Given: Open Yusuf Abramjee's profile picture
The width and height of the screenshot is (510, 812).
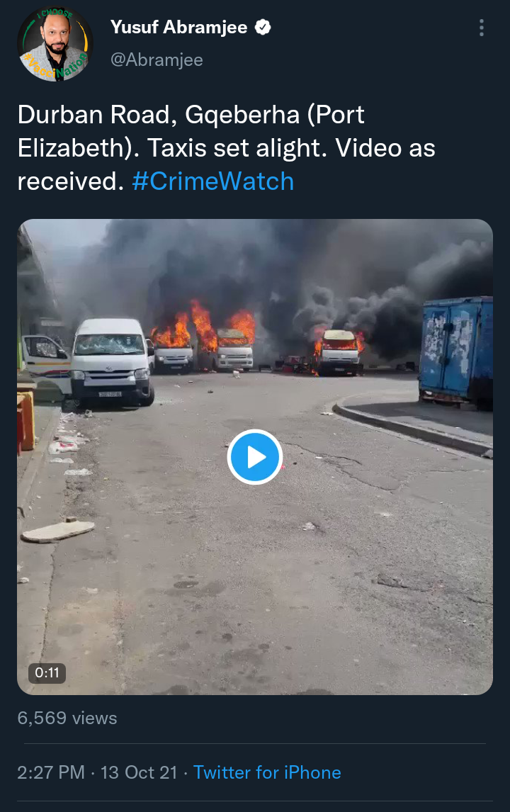Looking at the screenshot, I should click(x=55, y=43).
